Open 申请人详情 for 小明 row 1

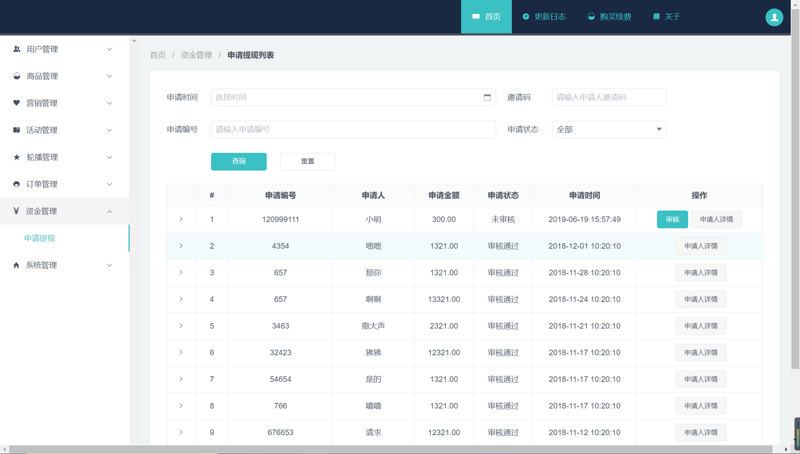716,219
